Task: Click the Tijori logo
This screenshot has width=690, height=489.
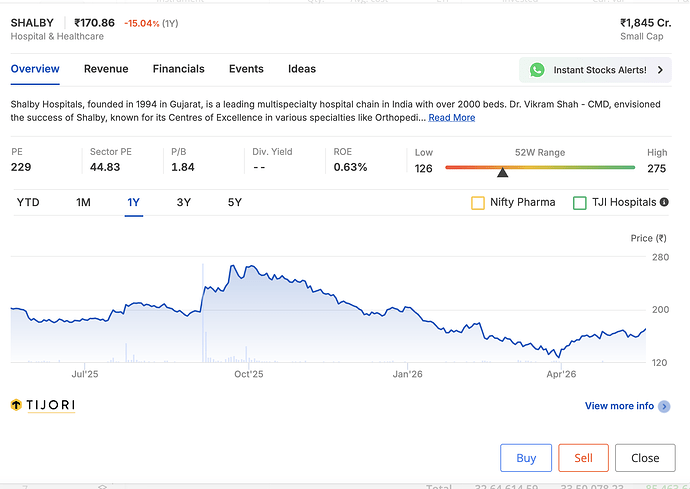Action: [x=43, y=405]
